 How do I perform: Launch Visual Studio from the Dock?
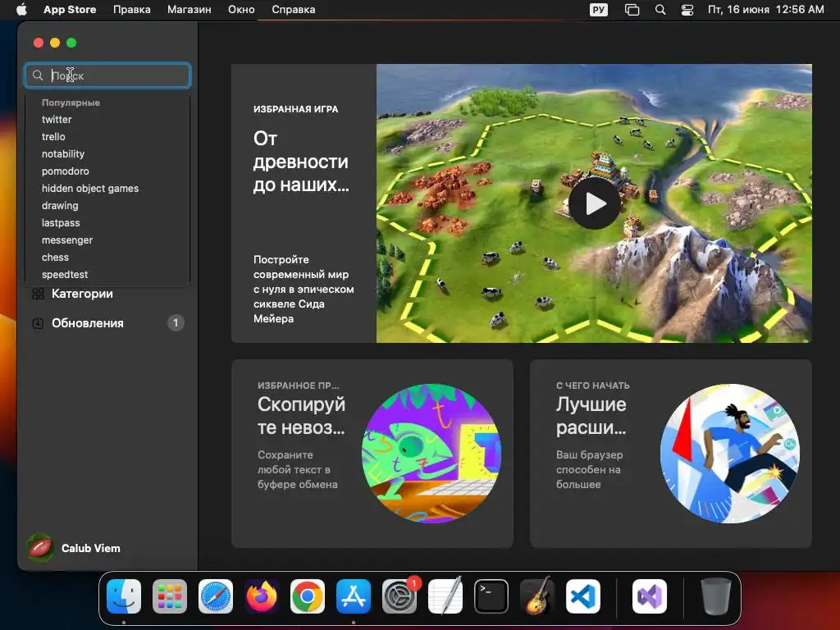pos(650,596)
